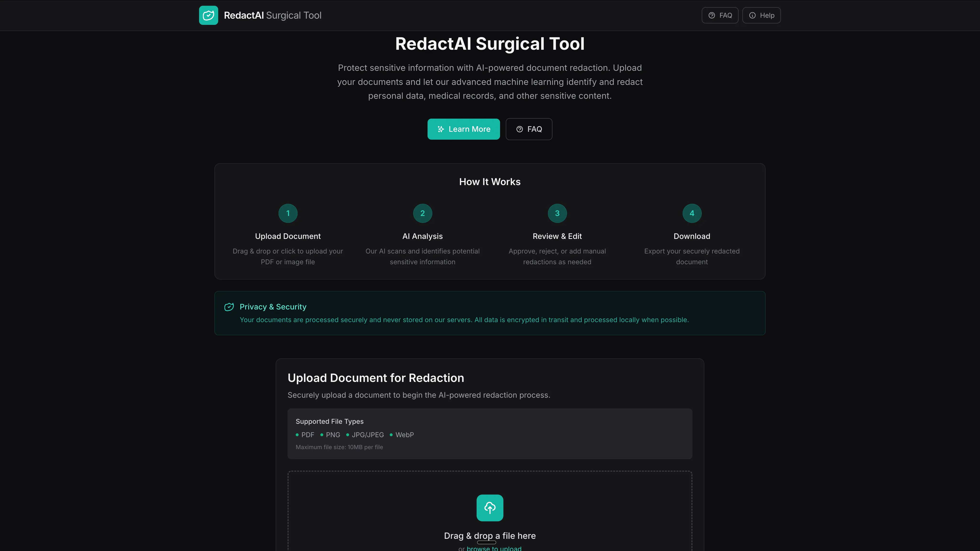
Task: Click the shield icon beside Privacy & Security
Action: pyautogui.click(x=229, y=307)
